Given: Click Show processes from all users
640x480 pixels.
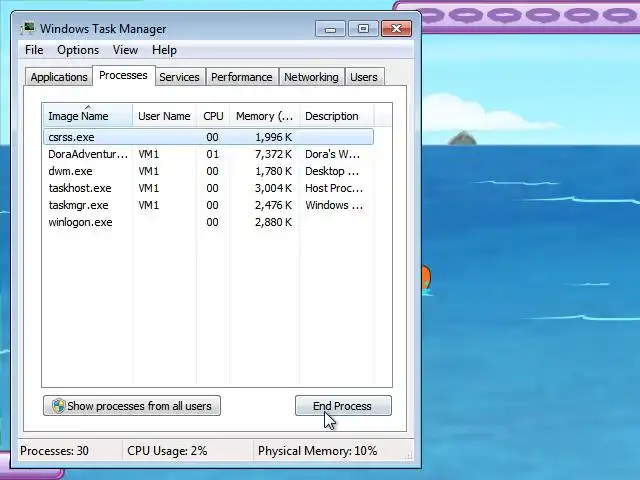Looking at the screenshot, I should (132, 406).
